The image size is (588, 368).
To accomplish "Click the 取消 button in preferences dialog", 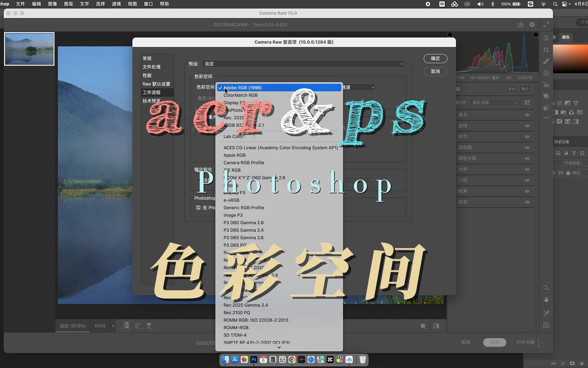I will tap(435, 71).
